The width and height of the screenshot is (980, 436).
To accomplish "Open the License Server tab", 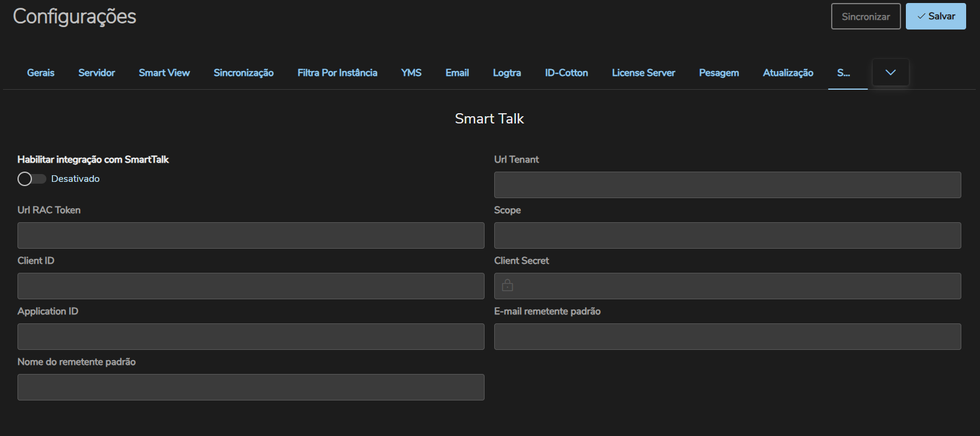I will coord(643,73).
